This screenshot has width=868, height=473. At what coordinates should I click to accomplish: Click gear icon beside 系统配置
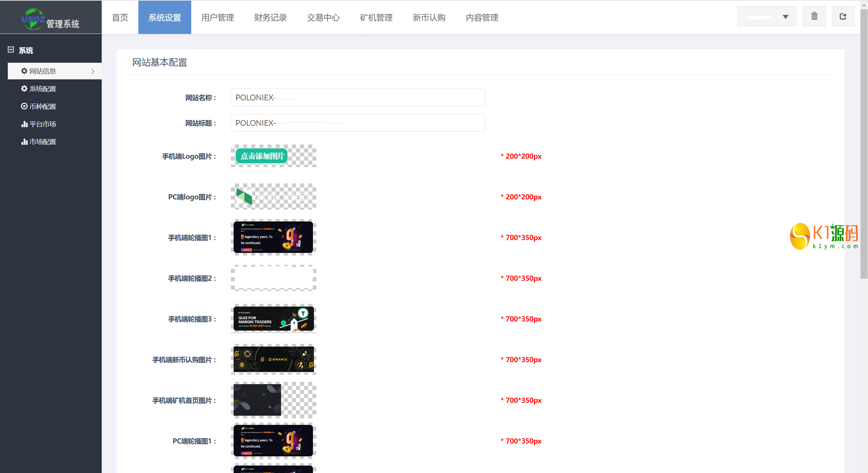24,88
